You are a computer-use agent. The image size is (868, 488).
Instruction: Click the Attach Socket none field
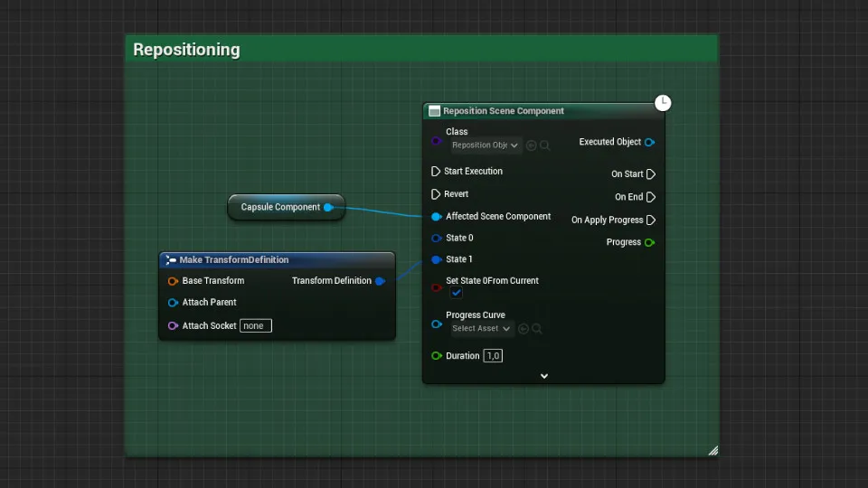coord(256,326)
